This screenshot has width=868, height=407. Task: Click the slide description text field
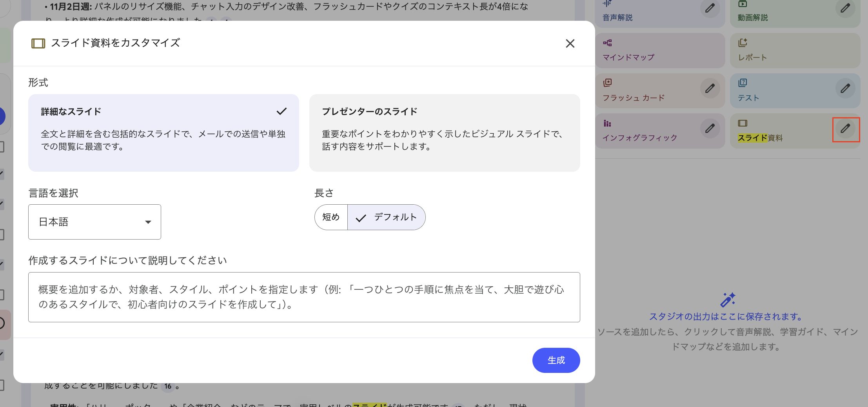click(304, 297)
